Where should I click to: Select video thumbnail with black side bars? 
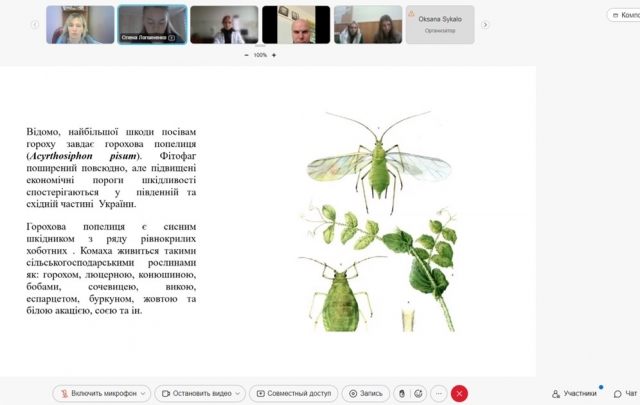click(296, 24)
